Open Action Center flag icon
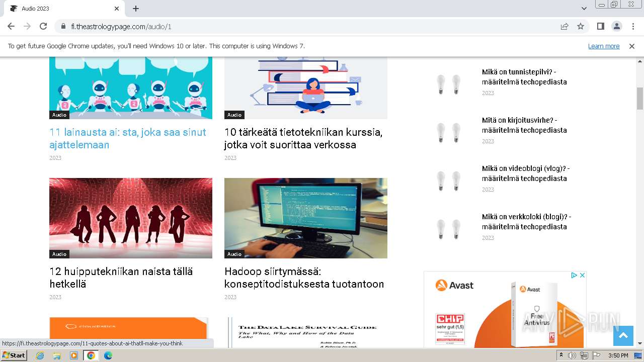Image resolution: width=644 pixels, height=362 pixels. [x=596, y=355]
